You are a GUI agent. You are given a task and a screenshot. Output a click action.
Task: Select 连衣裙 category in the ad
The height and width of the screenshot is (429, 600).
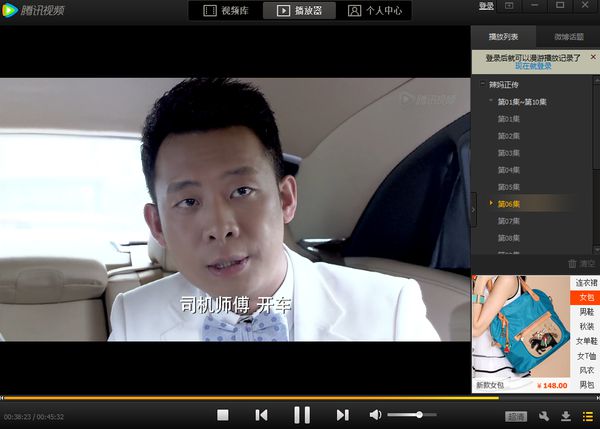click(585, 283)
